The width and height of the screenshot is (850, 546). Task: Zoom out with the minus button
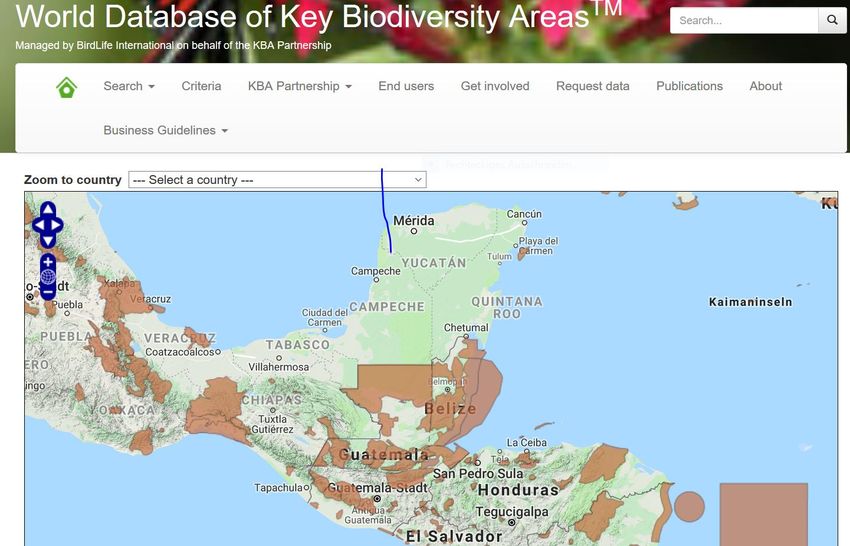48,291
